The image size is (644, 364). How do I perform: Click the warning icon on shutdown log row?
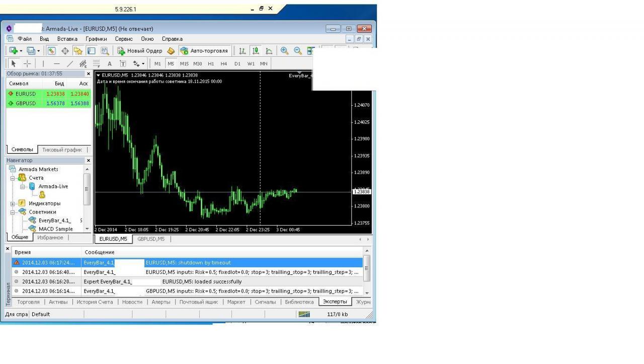click(17, 262)
